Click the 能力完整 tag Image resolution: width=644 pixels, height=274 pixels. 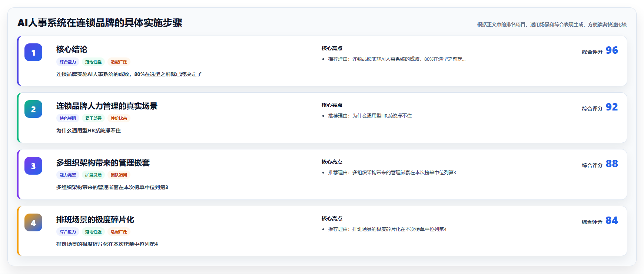click(x=68, y=175)
